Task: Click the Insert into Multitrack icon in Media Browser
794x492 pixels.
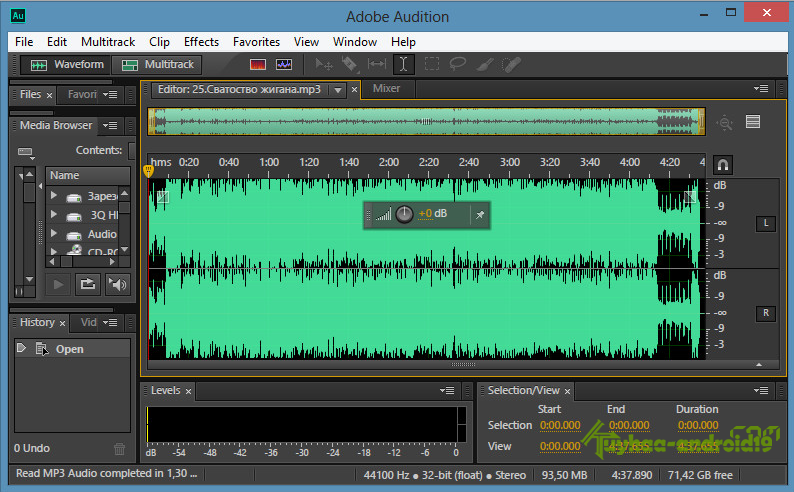Action: point(88,284)
